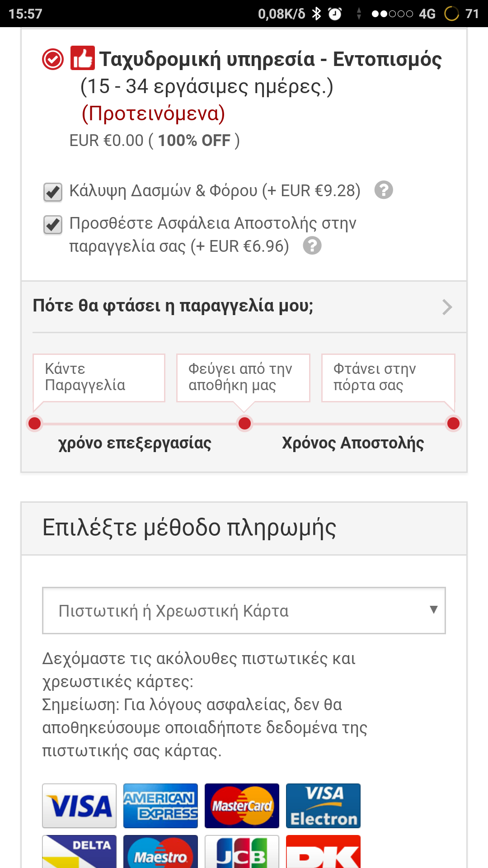Tap the Delta card logo
Image resolution: width=488 pixels, height=868 pixels.
pyautogui.click(x=80, y=852)
